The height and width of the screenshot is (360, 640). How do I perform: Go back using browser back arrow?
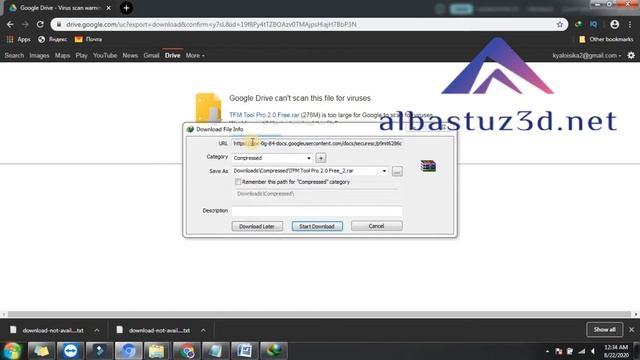click(x=10, y=24)
